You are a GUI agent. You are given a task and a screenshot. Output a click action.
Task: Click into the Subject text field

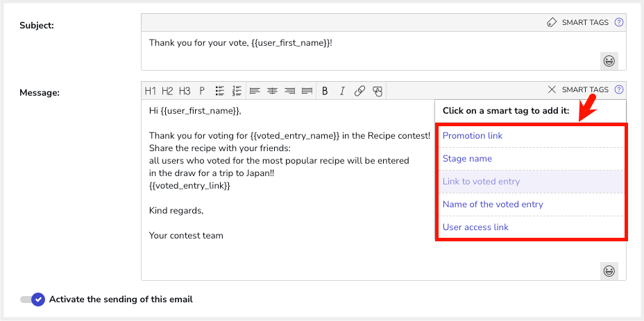point(384,51)
